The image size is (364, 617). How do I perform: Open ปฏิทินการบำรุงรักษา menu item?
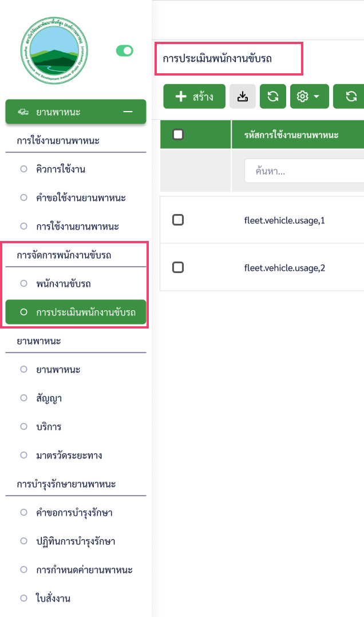(76, 541)
